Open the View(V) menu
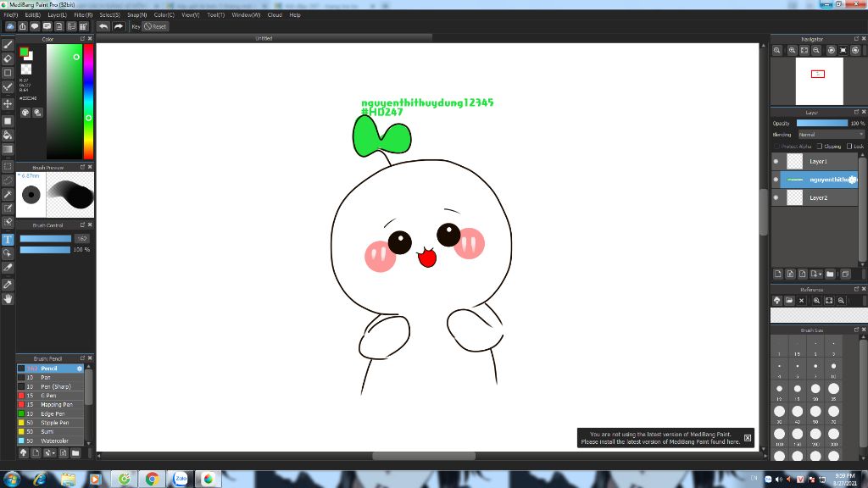 click(190, 15)
